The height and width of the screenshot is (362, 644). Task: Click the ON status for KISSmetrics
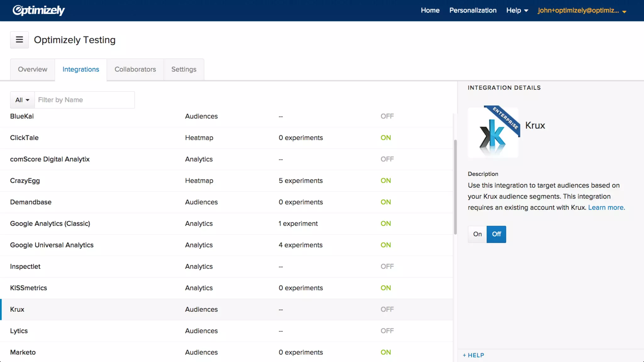(x=386, y=288)
